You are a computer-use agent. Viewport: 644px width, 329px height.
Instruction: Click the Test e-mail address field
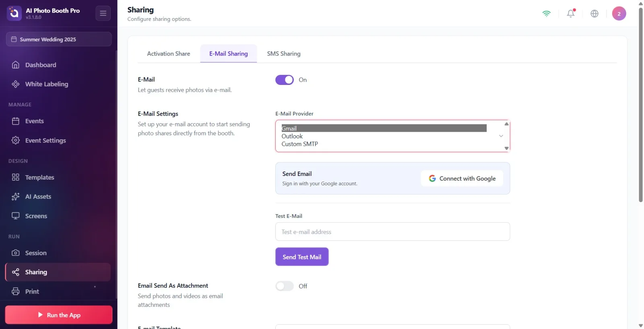(x=392, y=232)
